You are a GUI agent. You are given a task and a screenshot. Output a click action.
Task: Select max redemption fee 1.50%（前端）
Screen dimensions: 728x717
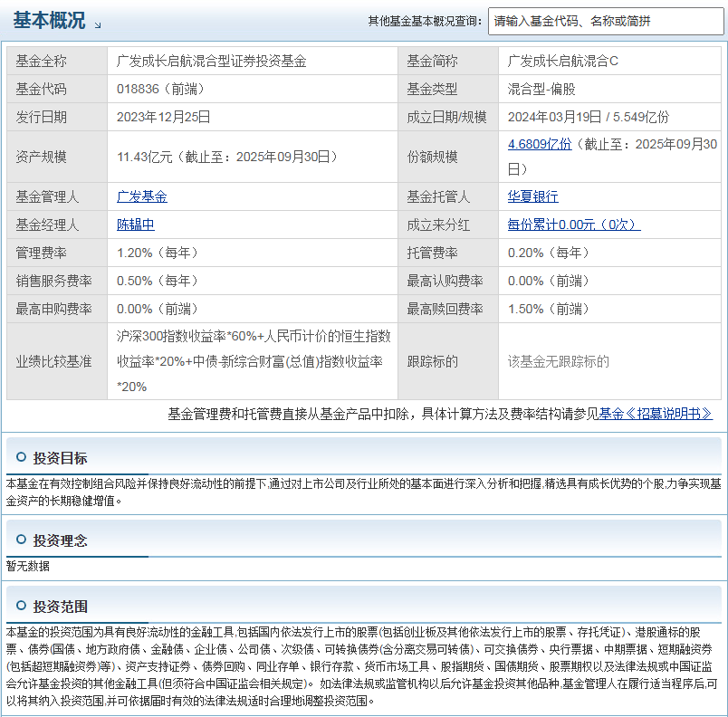point(549,309)
